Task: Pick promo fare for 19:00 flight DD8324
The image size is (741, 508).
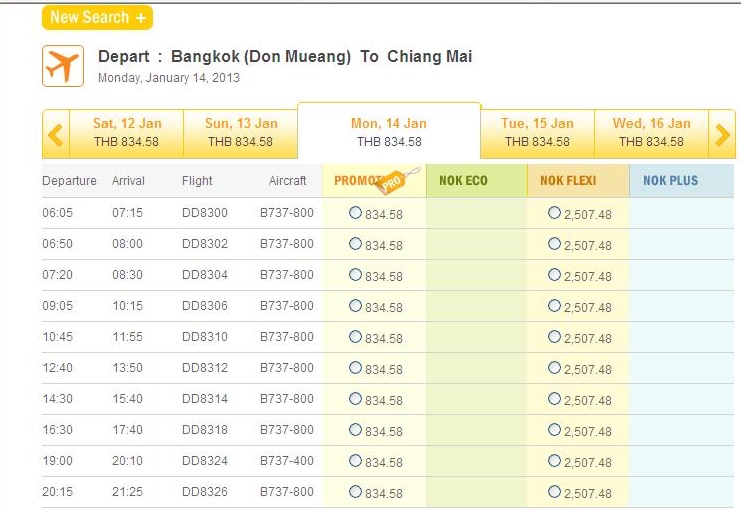Action: [355, 461]
